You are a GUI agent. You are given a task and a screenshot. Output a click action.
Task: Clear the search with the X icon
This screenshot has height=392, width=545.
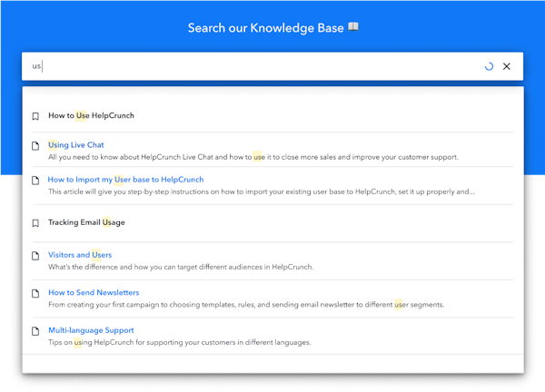coord(507,66)
